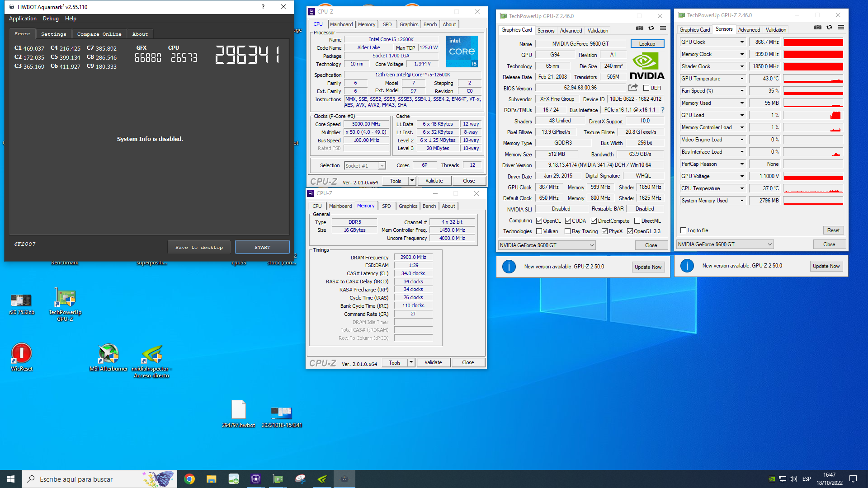
Task: Open the Bench tab in lower CPU-Z
Action: pos(429,206)
